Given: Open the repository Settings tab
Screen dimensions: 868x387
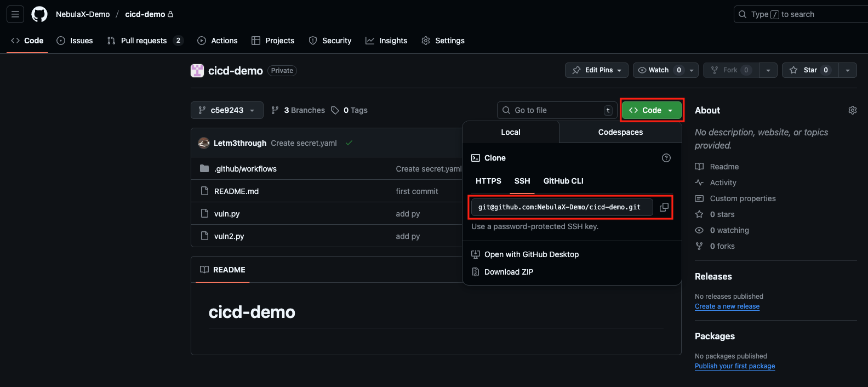Looking at the screenshot, I should [443, 41].
